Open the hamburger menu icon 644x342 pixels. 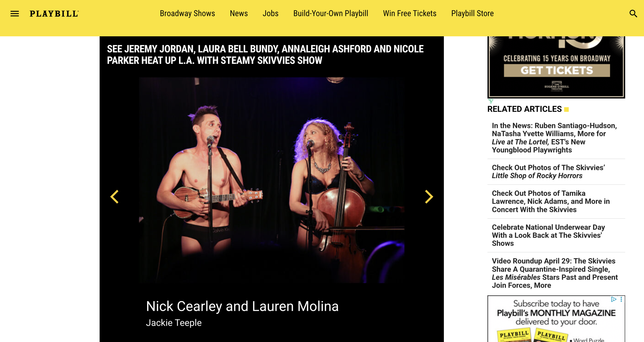pos(15,14)
